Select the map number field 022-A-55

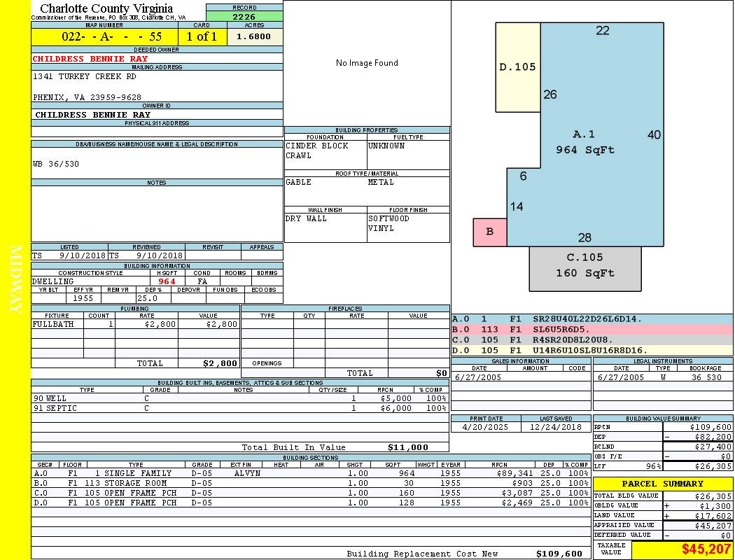[104, 37]
